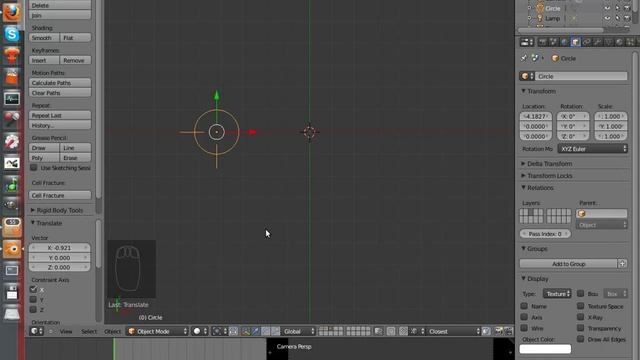Enable the X-Ray display checkbox

click(x=580, y=317)
